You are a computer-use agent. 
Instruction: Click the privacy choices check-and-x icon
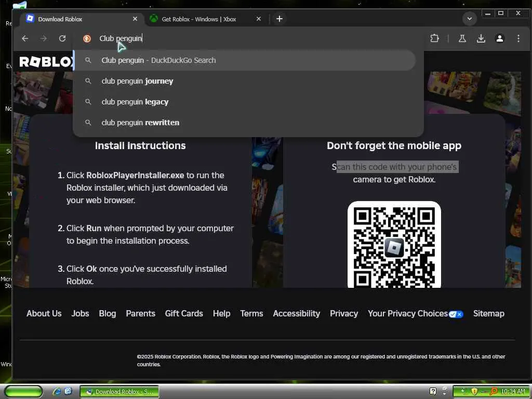pyautogui.click(x=456, y=314)
